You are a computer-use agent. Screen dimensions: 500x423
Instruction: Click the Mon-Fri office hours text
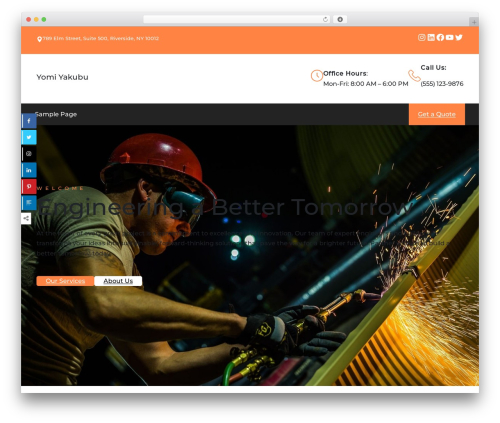pos(366,84)
